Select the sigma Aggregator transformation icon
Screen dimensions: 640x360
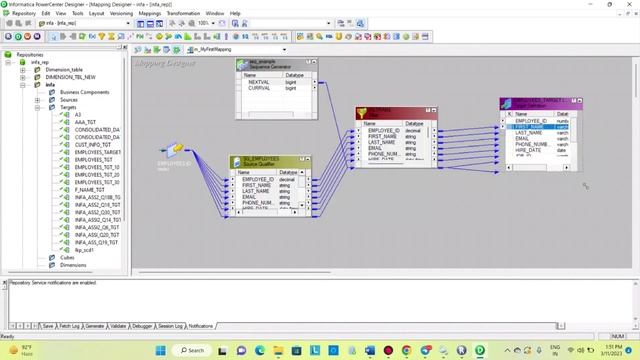point(111,37)
